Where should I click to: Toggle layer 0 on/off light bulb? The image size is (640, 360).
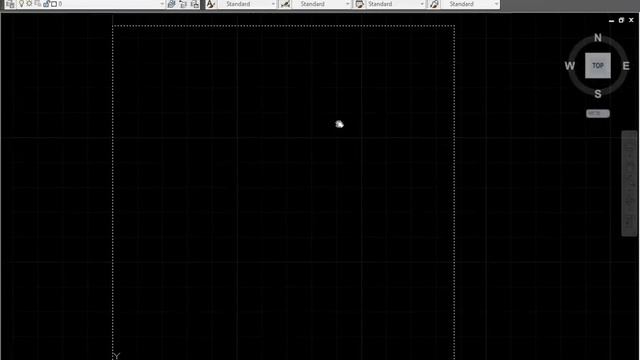tap(21, 4)
